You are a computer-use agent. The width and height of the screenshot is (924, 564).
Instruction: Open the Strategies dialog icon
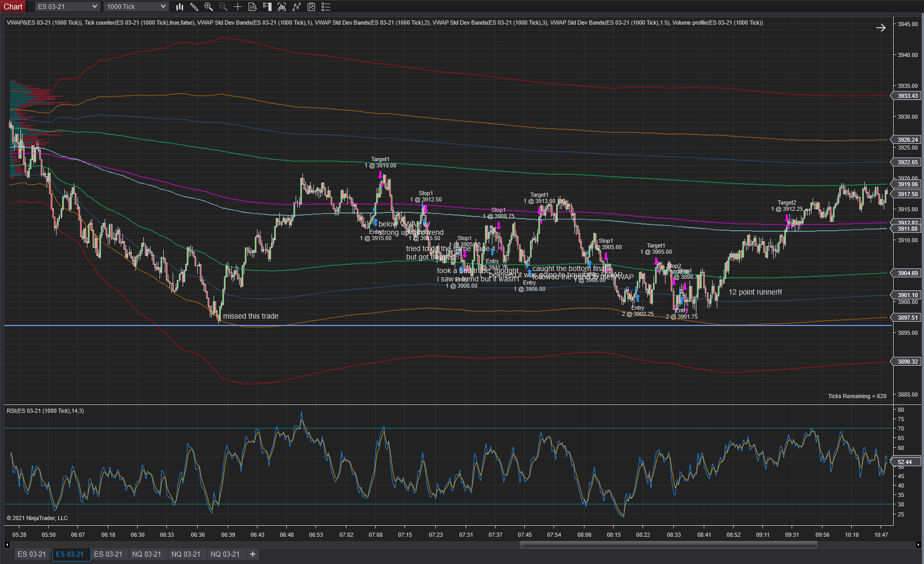[297, 7]
